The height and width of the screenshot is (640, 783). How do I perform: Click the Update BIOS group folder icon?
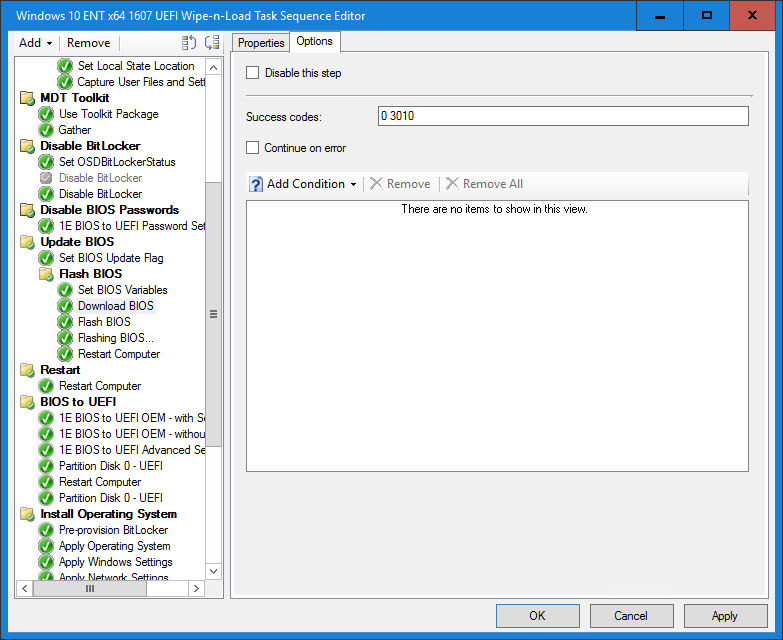(27, 242)
